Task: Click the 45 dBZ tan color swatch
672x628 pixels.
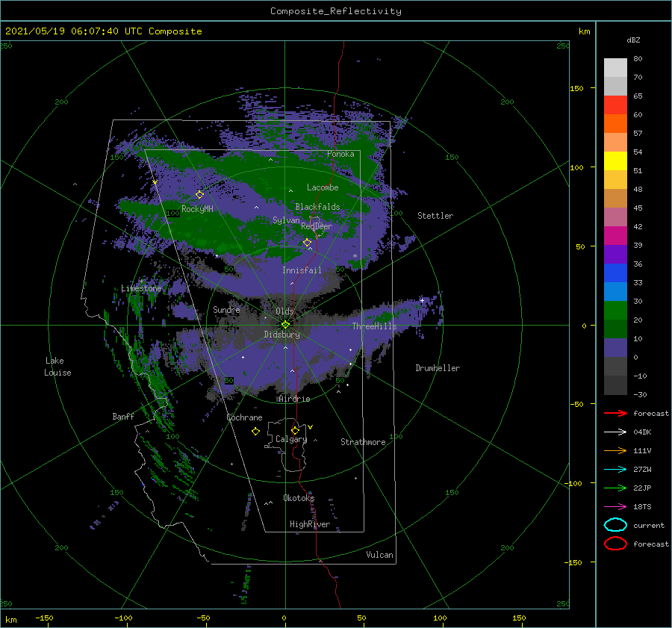Action: [x=615, y=199]
